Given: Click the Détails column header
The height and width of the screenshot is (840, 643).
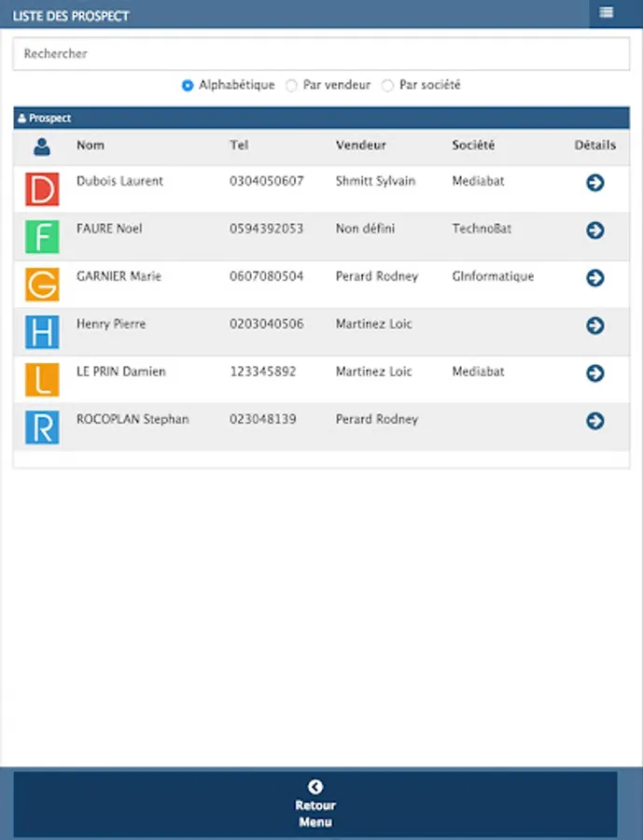Looking at the screenshot, I should (x=594, y=146).
